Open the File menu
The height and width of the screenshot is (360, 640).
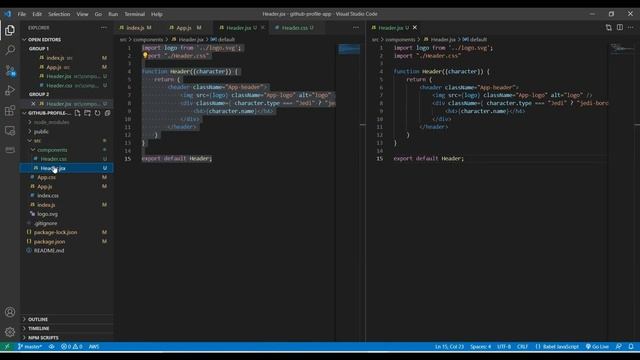point(22,14)
